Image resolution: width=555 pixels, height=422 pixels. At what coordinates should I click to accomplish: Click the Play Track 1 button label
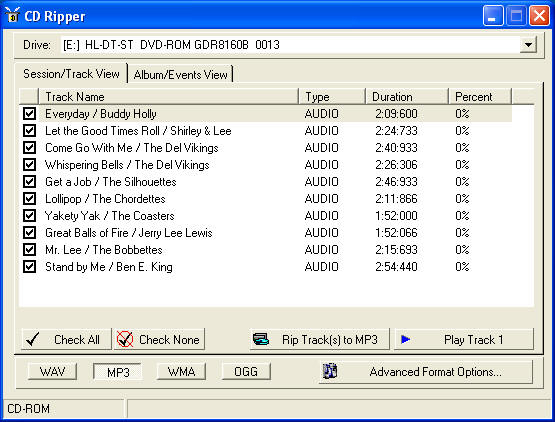(473, 340)
